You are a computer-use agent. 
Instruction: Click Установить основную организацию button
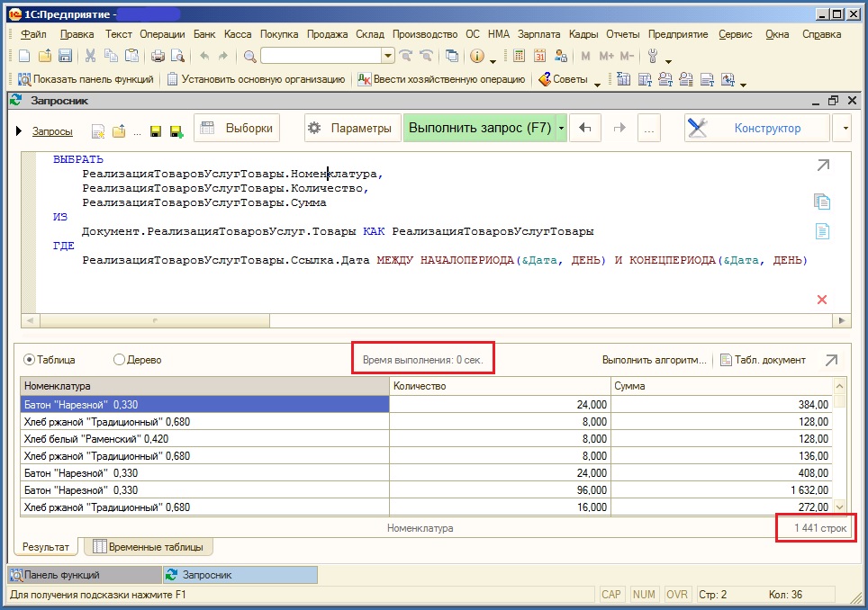(256, 79)
